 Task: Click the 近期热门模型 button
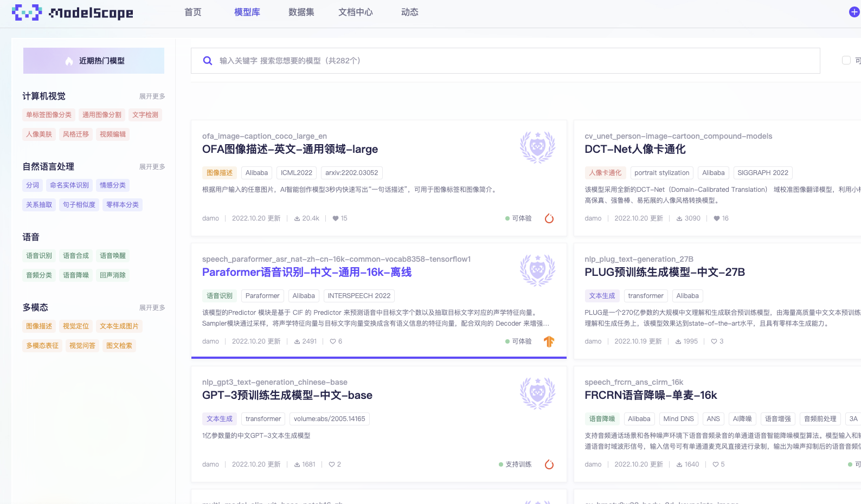pos(94,61)
